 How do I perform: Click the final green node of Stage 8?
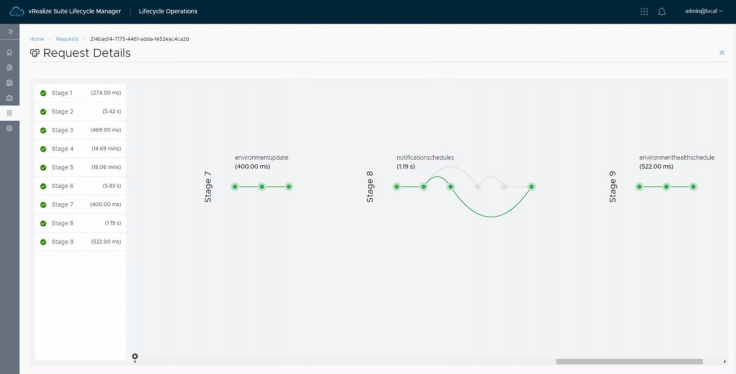(531, 187)
